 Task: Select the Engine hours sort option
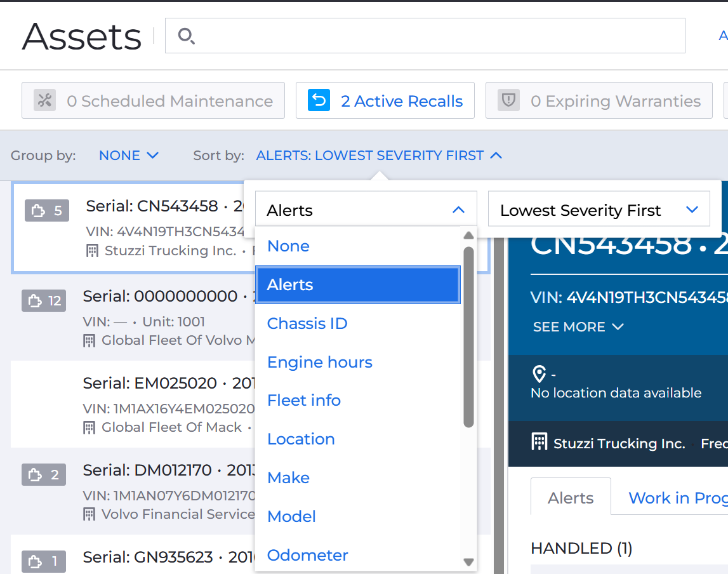(x=319, y=362)
